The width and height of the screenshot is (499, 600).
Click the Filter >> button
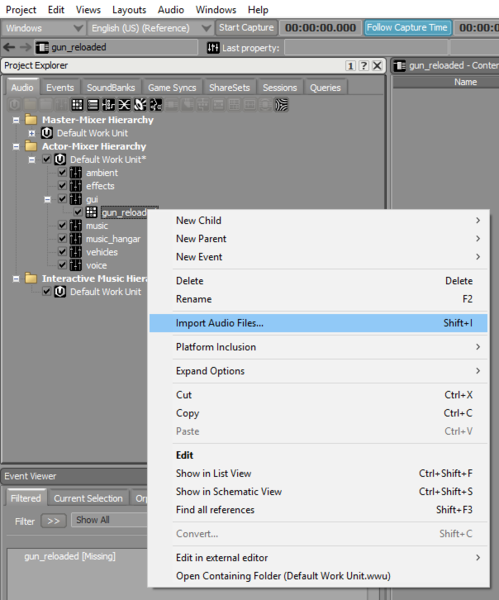54,521
